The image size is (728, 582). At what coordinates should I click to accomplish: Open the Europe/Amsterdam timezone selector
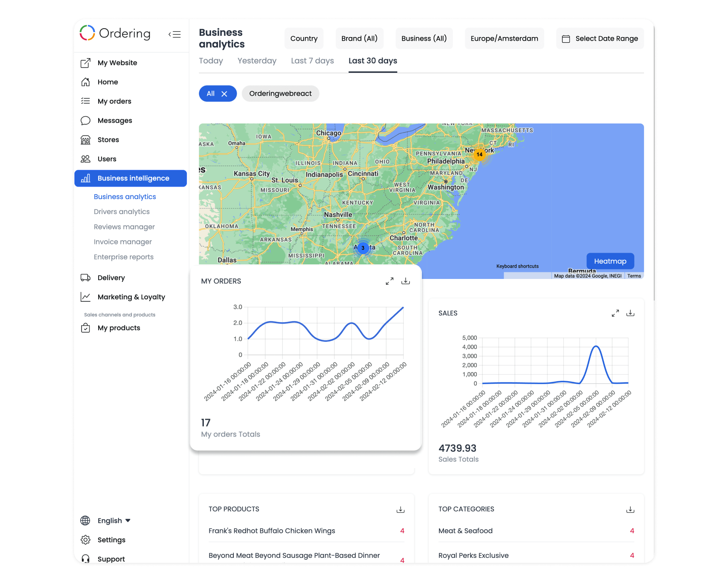click(504, 39)
